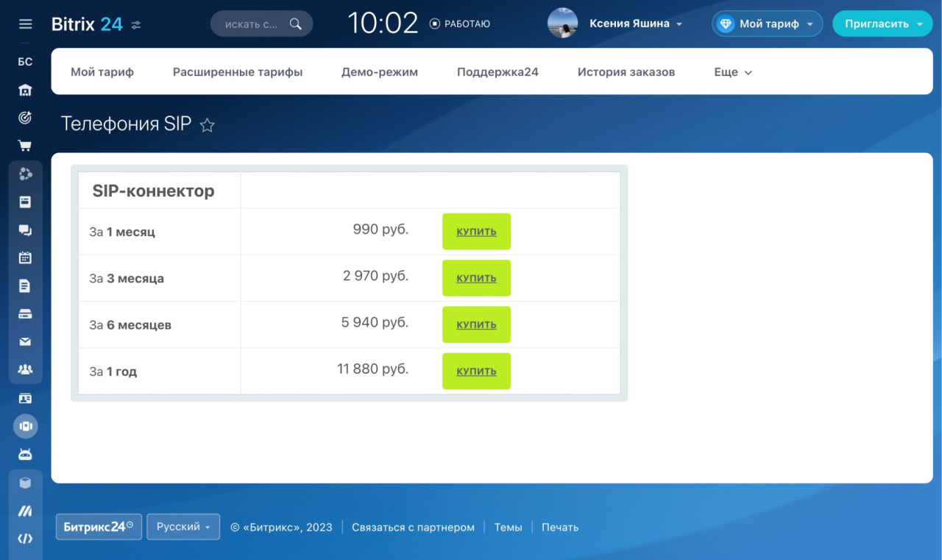
Task: Expand the Еще menu
Action: point(733,72)
